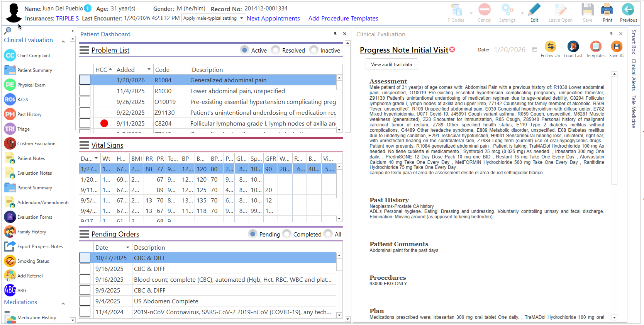
Task: Click the Print icon
Action: pos(607,10)
